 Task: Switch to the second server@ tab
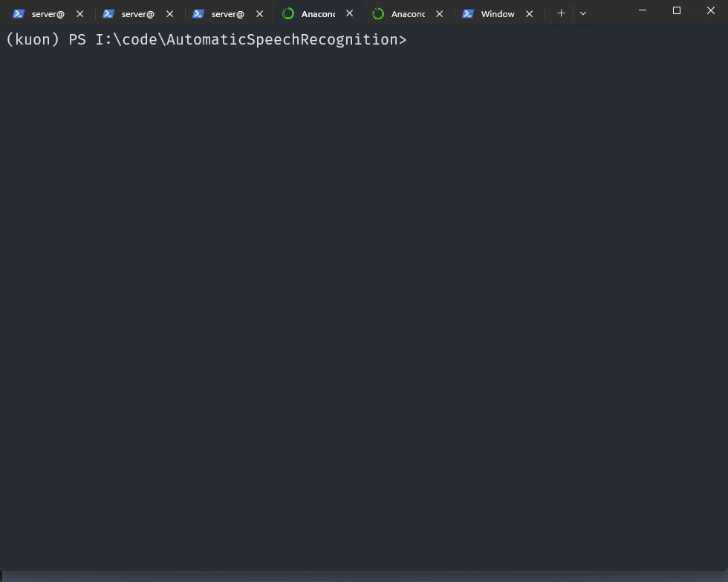[x=138, y=14]
